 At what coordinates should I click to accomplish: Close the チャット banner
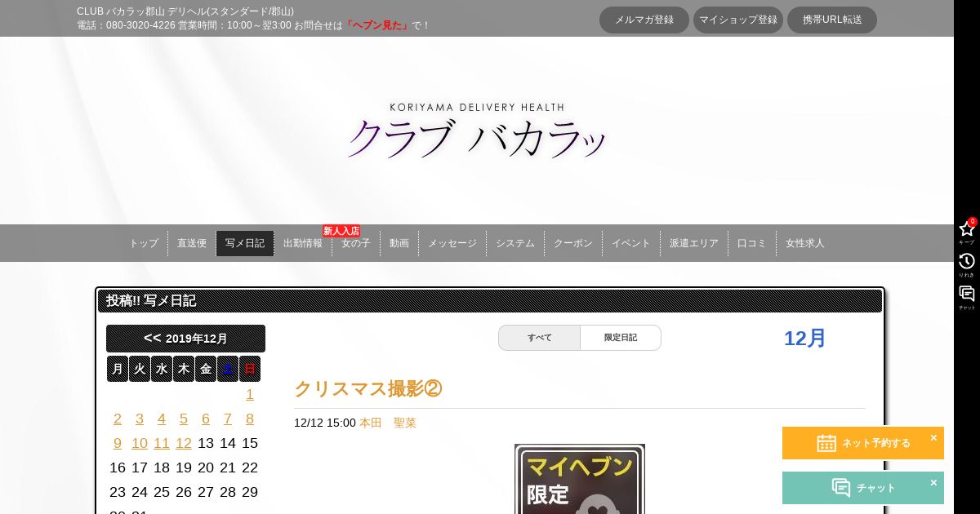933,482
